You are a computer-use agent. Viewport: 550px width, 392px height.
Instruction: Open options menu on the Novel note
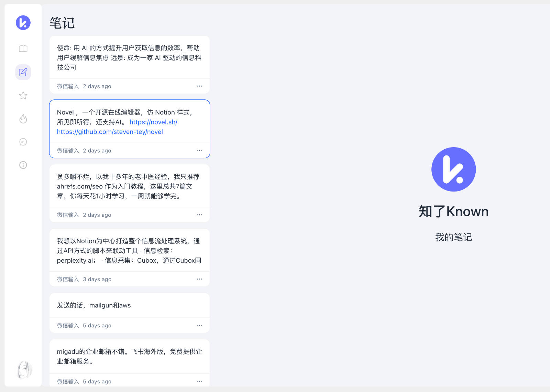(x=199, y=150)
